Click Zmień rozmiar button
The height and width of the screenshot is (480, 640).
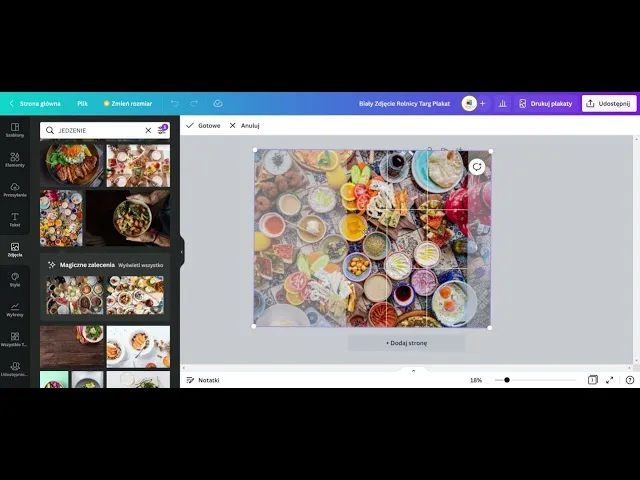pyautogui.click(x=128, y=104)
